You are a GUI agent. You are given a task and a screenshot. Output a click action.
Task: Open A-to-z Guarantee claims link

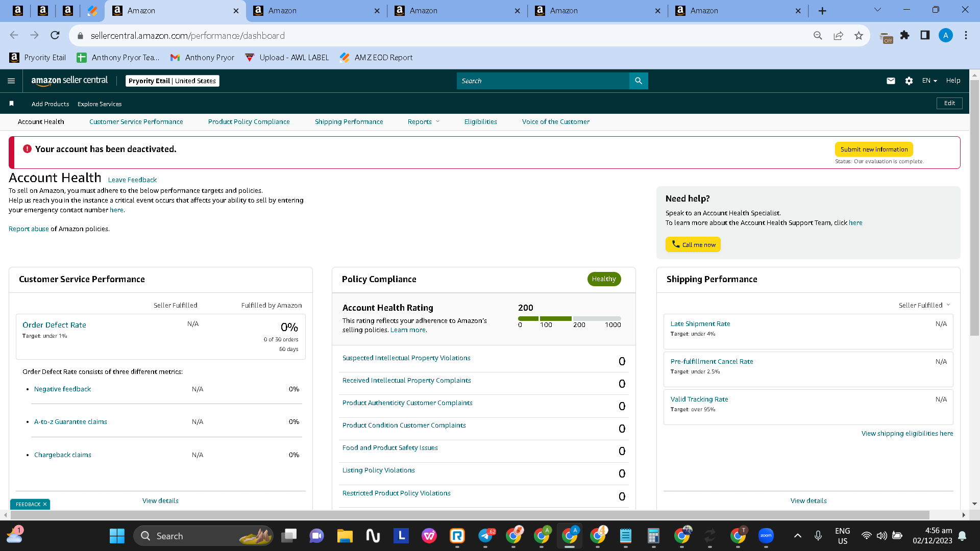click(70, 422)
